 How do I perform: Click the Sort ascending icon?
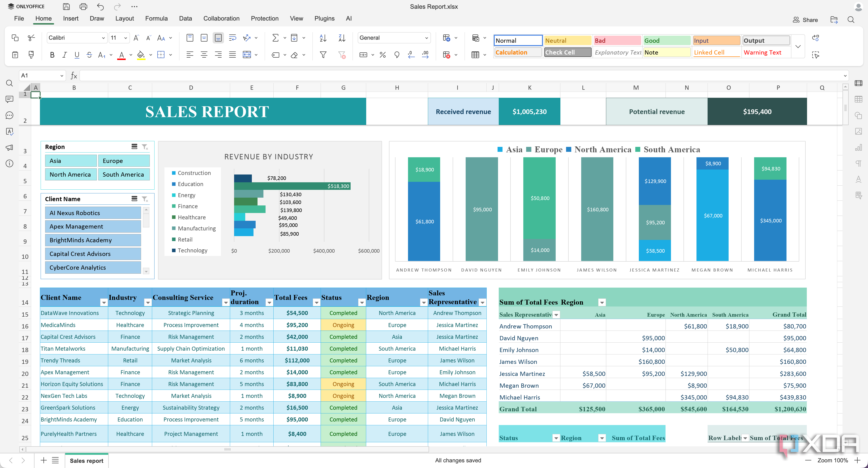[323, 38]
